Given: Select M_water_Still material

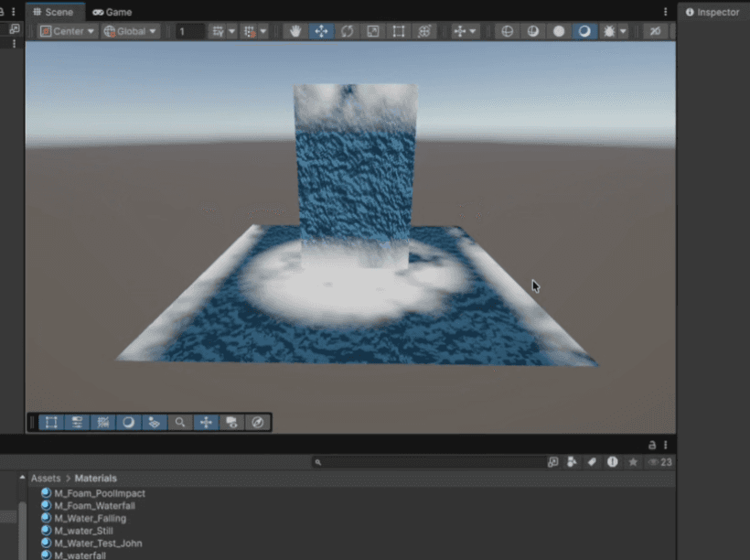Looking at the screenshot, I should pyautogui.click(x=77, y=531).
